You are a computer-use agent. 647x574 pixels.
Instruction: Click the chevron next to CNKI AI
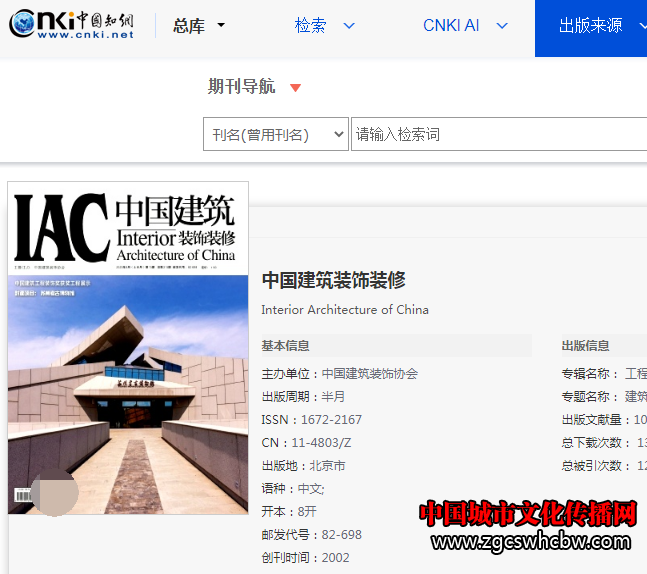pos(502,26)
